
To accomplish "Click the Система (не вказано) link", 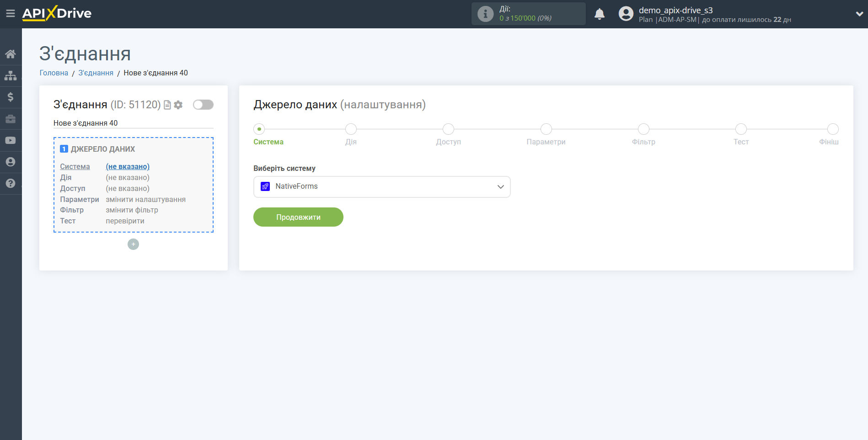I will point(128,167).
